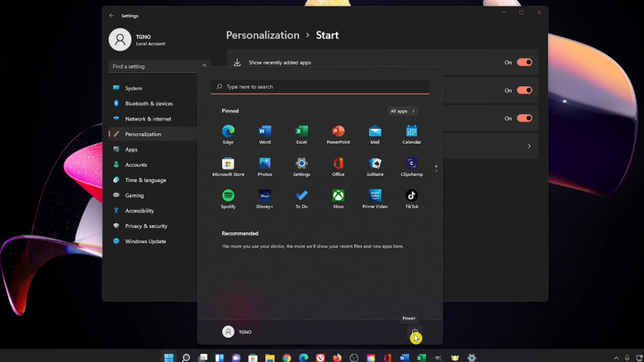The width and height of the screenshot is (644, 362).
Task: Open Spotify from the Start menu
Action: [228, 197]
